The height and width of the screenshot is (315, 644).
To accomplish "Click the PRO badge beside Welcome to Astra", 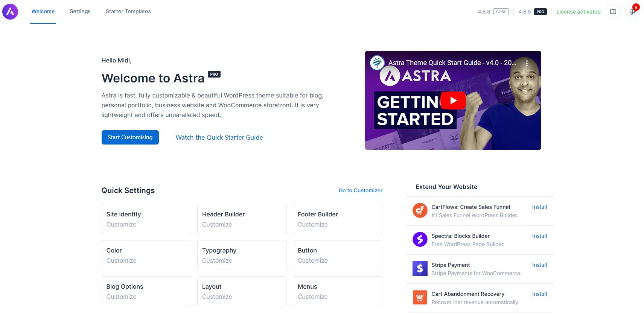I will pos(214,74).
